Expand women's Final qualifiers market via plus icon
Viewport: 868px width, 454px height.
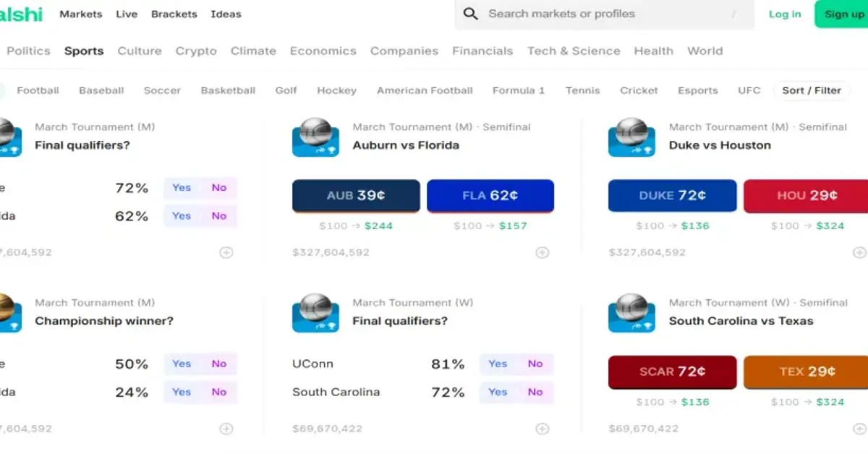pos(541,428)
